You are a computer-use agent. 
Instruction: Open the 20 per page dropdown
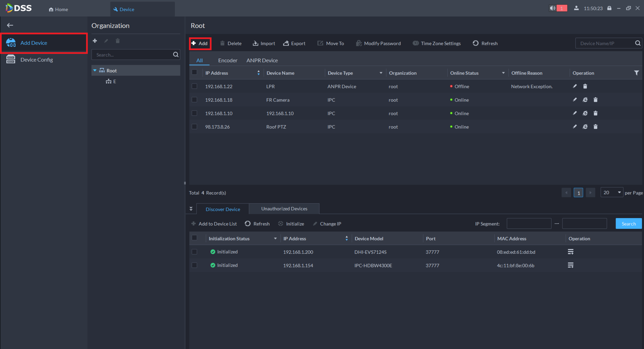(612, 193)
